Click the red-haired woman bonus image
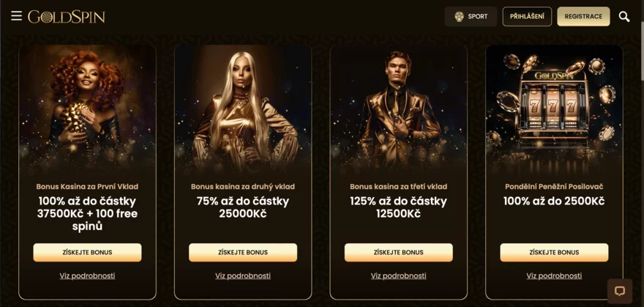Screen dimensions: 644x307 (x=87, y=109)
